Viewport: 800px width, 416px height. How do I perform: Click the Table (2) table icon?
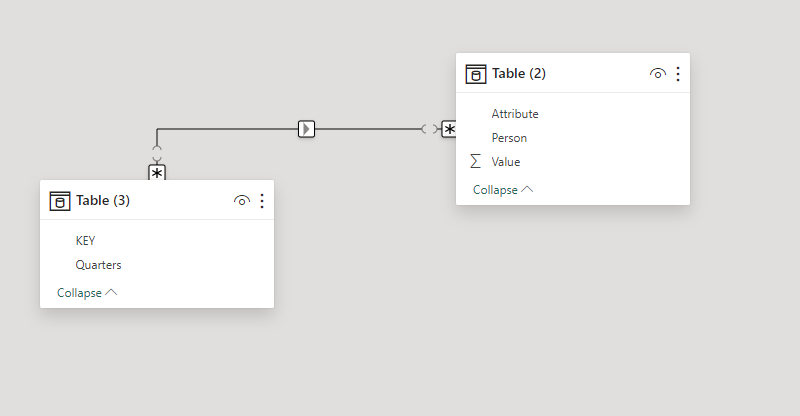pyautogui.click(x=476, y=74)
